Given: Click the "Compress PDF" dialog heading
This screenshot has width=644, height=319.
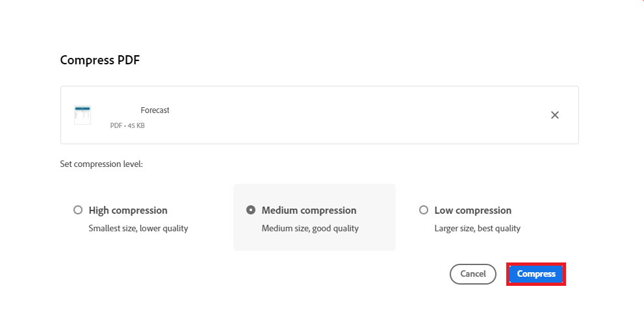Looking at the screenshot, I should [100, 60].
